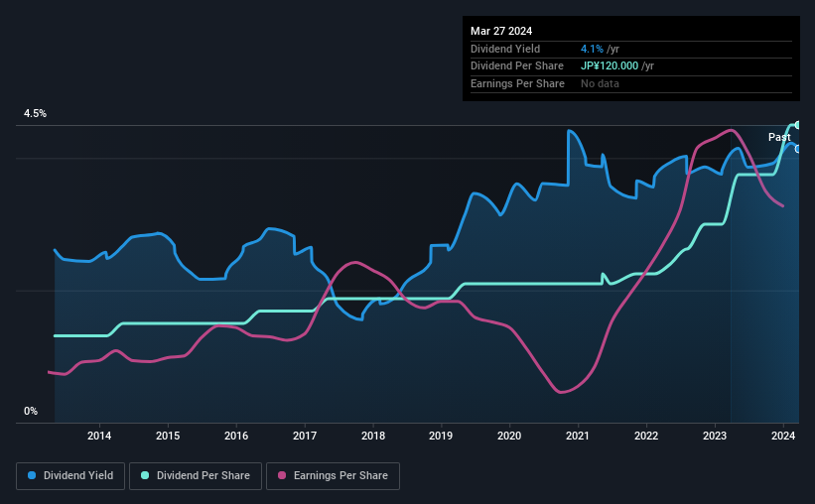The image size is (815, 504).
Task: Click the 0% y-axis label
Action: (31, 411)
